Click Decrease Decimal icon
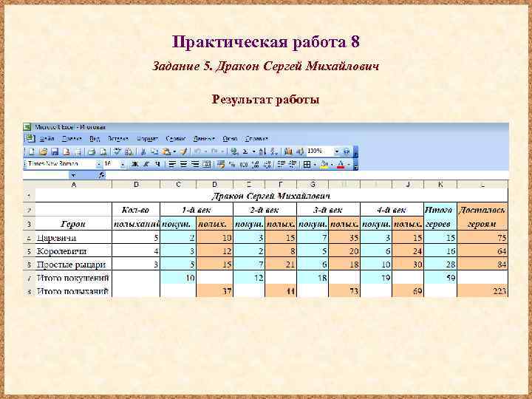The height and width of the screenshot is (399, 532). (x=267, y=165)
